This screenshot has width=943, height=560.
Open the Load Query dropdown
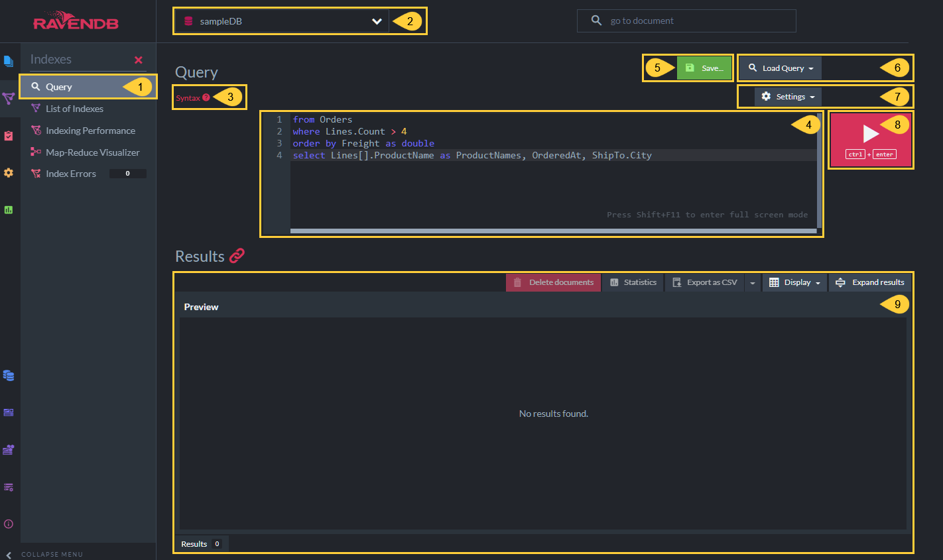(781, 68)
